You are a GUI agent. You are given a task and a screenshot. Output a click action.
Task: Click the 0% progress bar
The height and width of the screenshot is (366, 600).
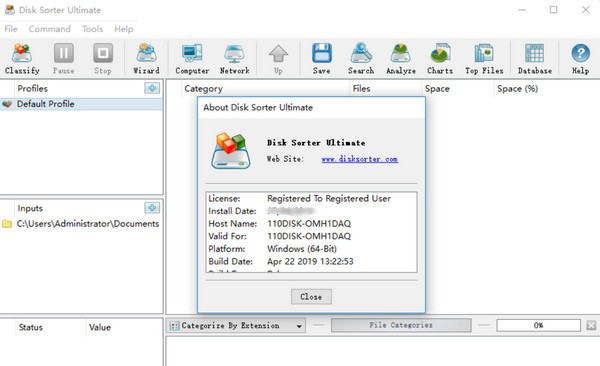[538, 325]
